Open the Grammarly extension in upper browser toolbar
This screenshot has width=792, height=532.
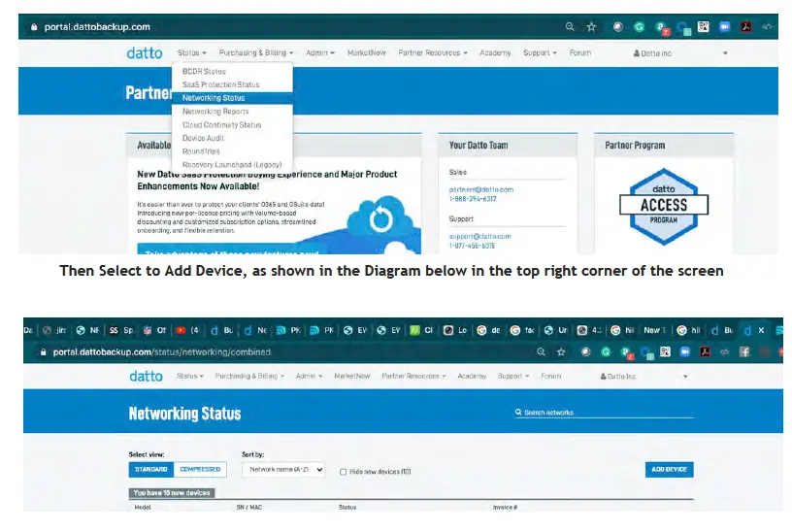coord(639,27)
